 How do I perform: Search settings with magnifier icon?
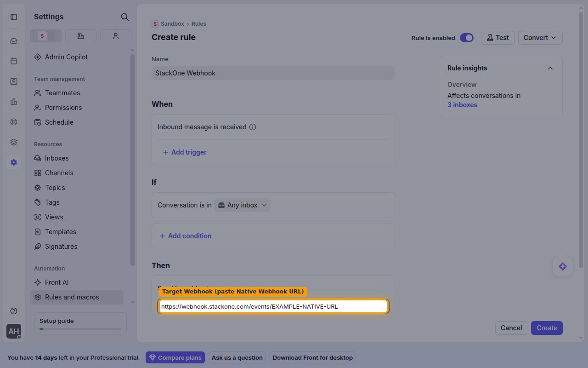coord(124,17)
